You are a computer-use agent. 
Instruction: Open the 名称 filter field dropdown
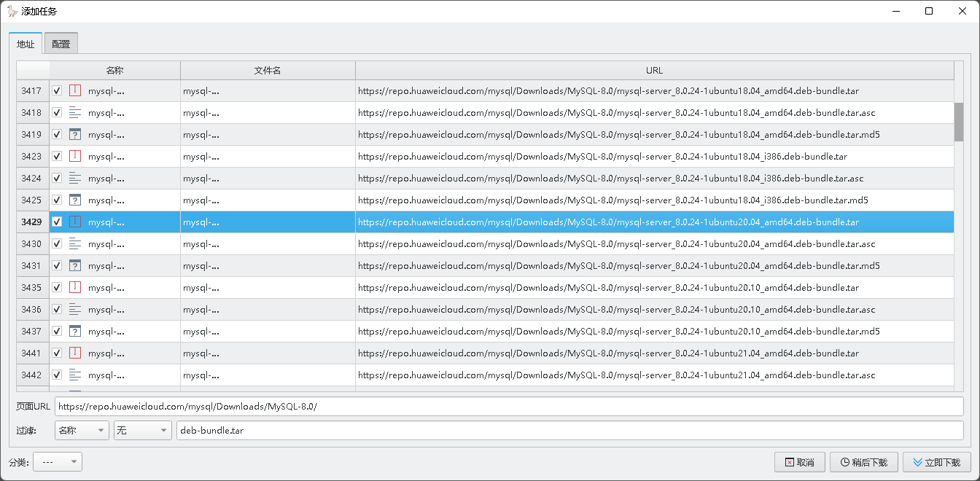click(82, 431)
